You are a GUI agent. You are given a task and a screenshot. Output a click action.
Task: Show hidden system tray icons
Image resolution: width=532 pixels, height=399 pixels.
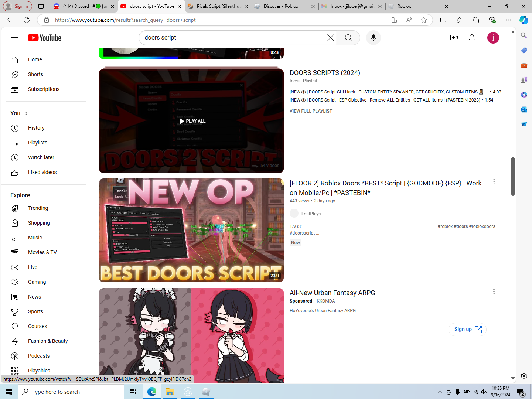tap(440, 392)
